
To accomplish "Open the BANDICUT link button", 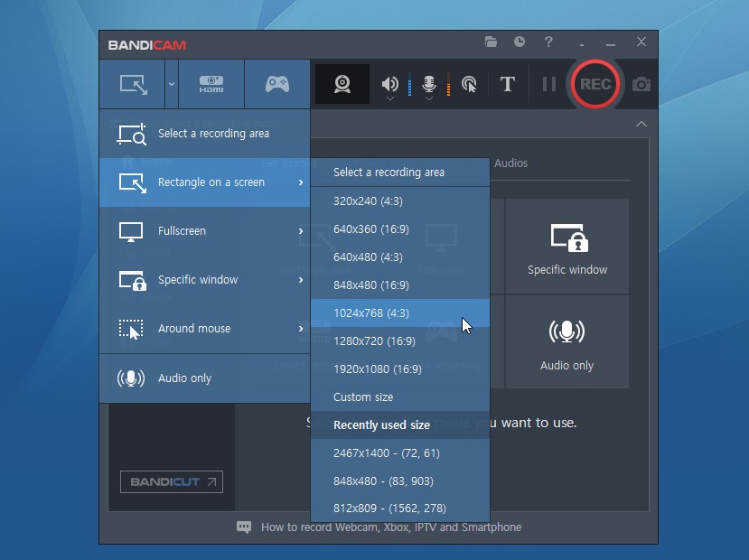I will click(172, 481).
